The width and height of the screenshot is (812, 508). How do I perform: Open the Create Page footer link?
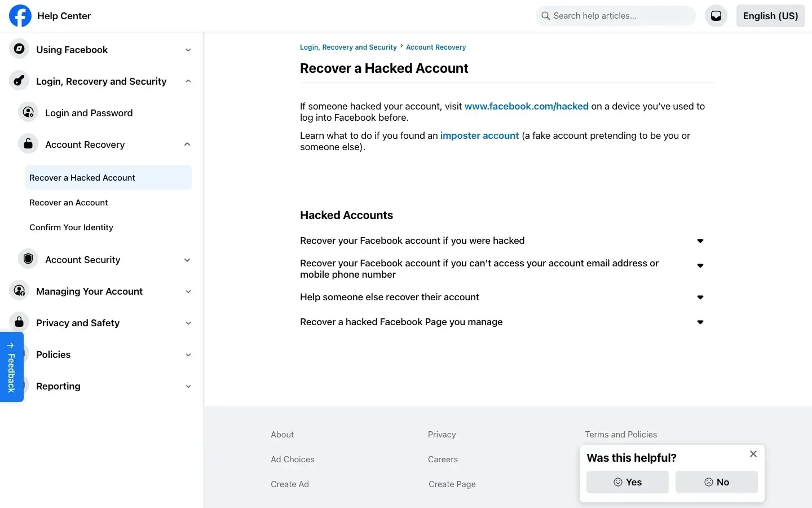452,484
